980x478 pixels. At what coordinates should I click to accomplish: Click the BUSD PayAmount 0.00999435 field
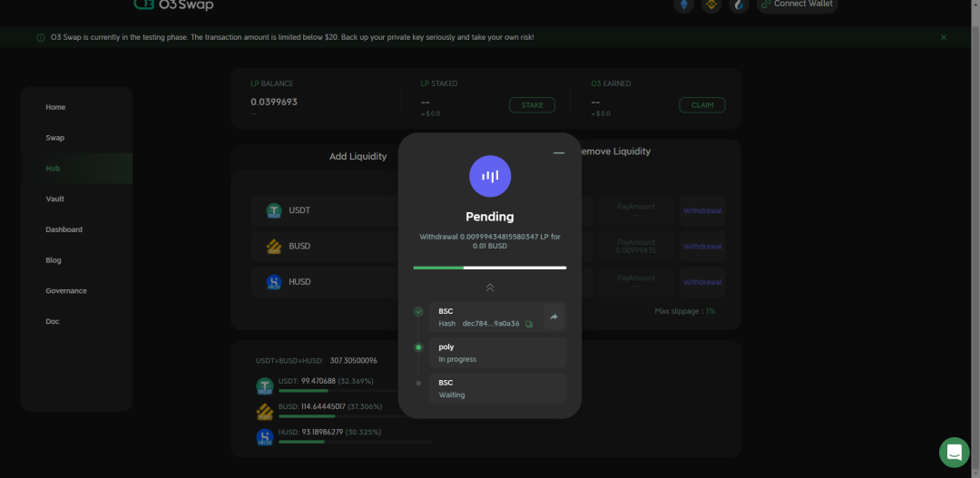[x=635, y=247]
